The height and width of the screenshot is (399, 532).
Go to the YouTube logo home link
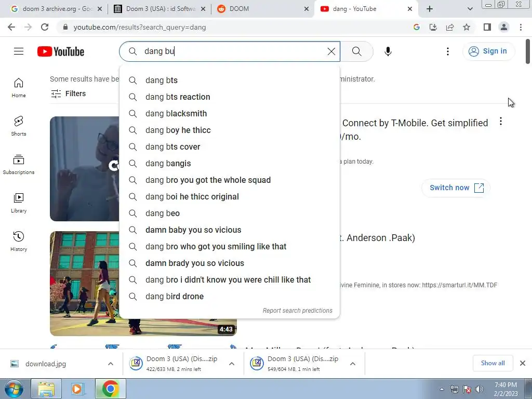[x=61, y=51]
